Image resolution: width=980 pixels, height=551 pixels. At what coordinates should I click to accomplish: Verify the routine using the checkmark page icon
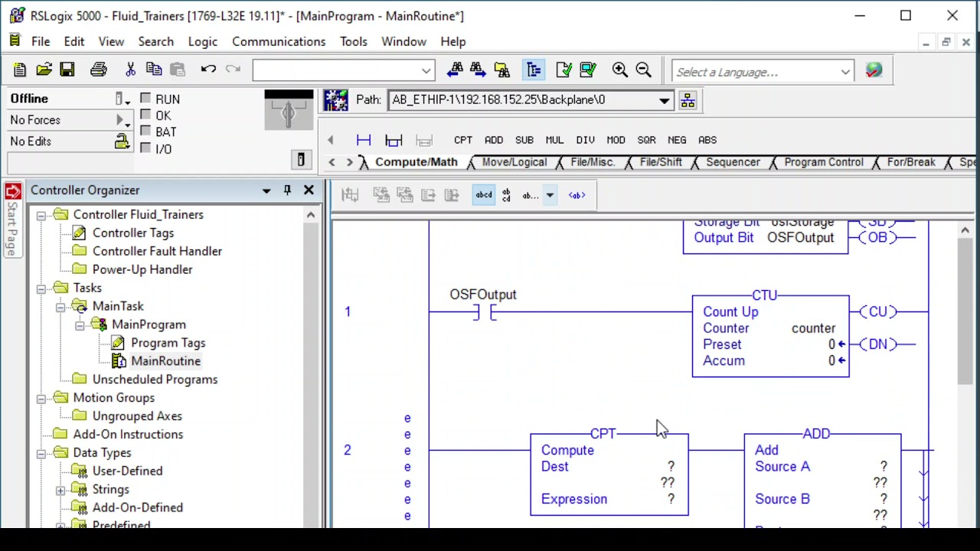[x=564, y=70]
